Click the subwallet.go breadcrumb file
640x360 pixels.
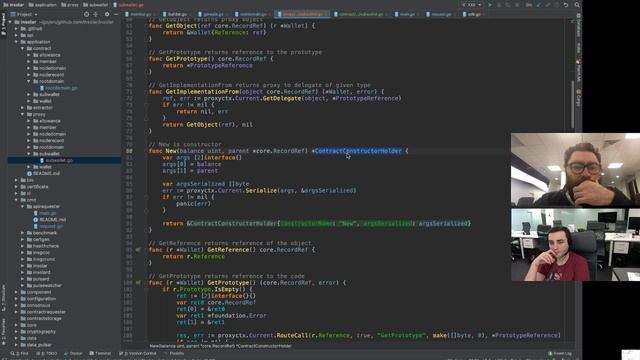[x=129, y=5]
